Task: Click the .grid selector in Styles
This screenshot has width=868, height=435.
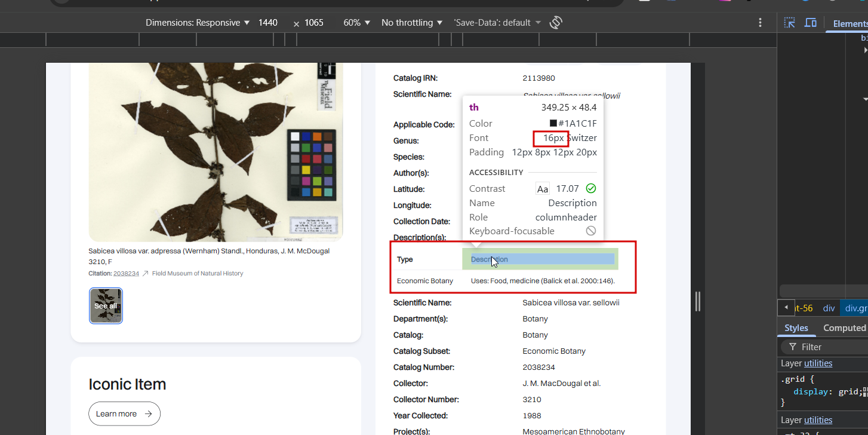Action: coord(792,379)
